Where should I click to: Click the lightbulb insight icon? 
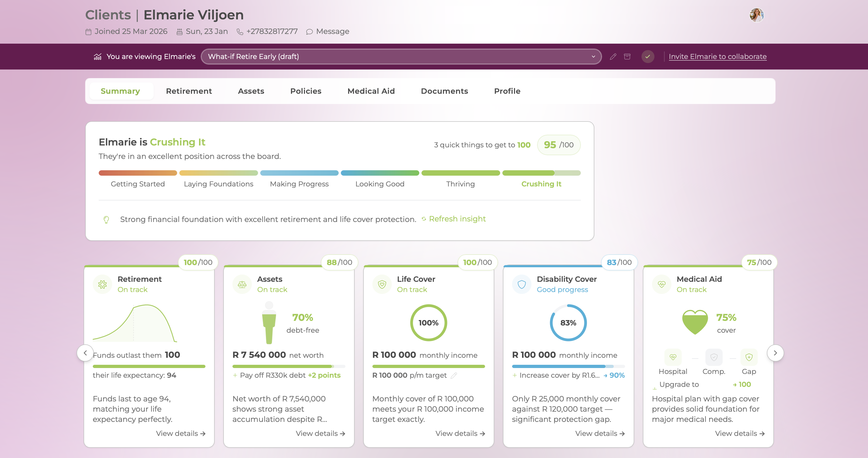coord(106,220)
